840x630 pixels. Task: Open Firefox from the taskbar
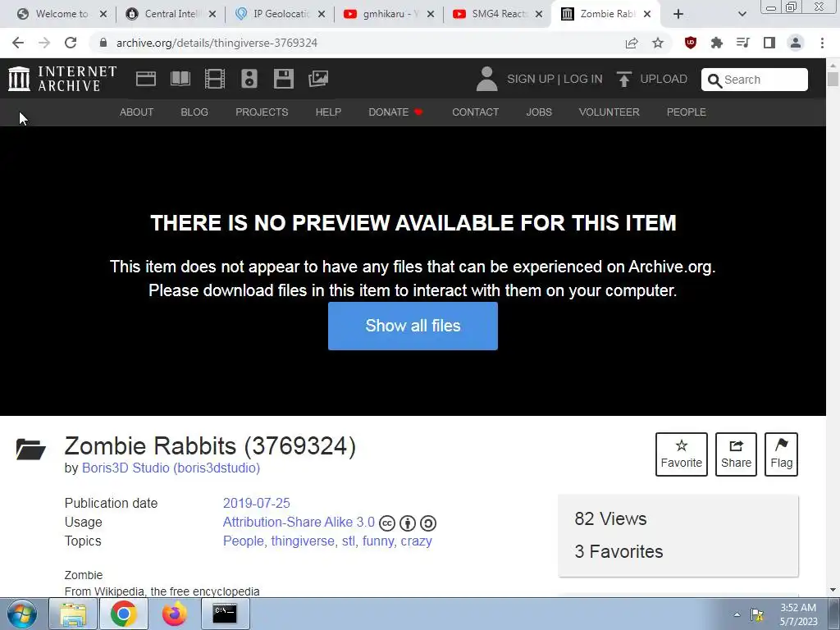click(175, 614)
